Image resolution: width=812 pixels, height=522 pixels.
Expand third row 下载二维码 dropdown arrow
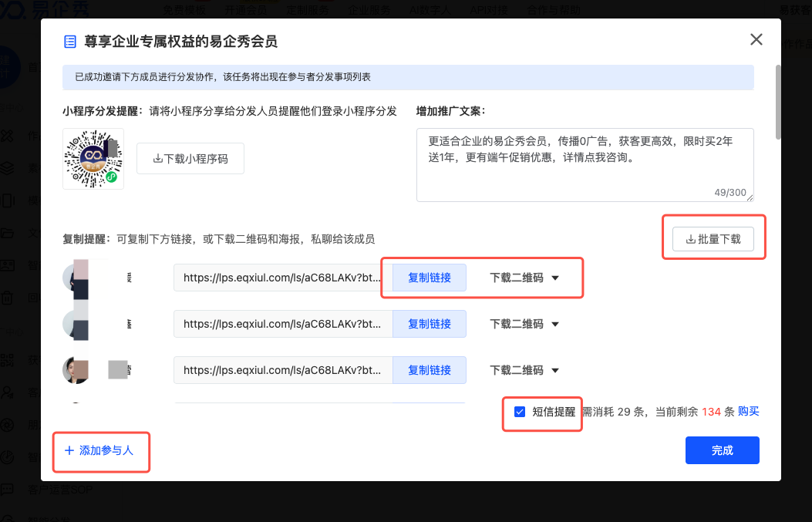[555, 370]
